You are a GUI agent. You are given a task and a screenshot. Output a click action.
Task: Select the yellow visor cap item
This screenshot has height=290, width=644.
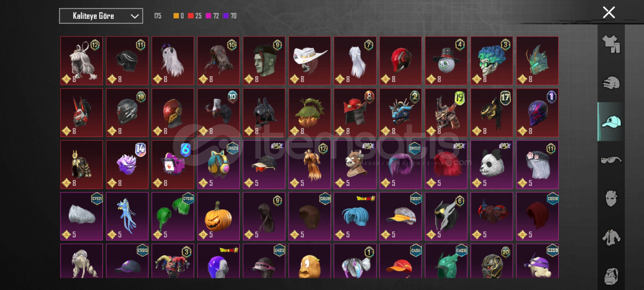[x=401, y=216]
